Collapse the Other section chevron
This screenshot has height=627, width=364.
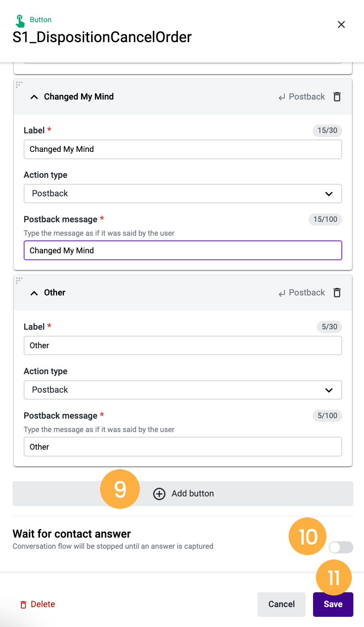point(34,293)
